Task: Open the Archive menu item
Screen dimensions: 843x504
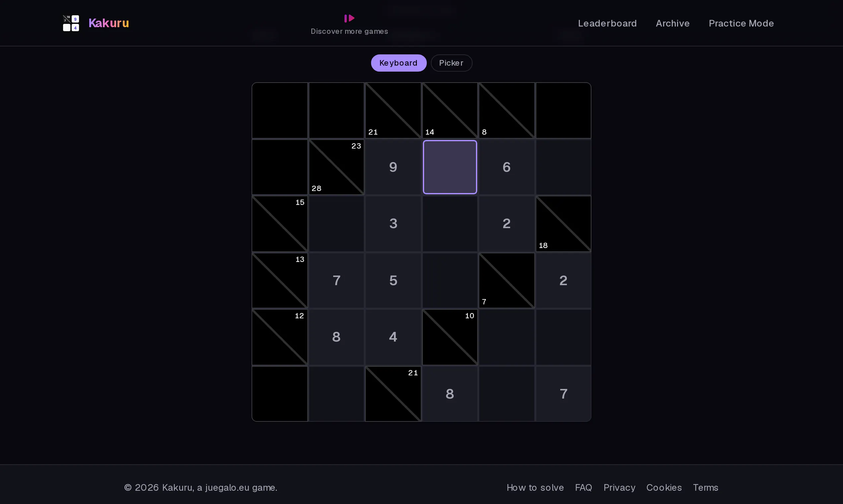Action: coord(673,23)
